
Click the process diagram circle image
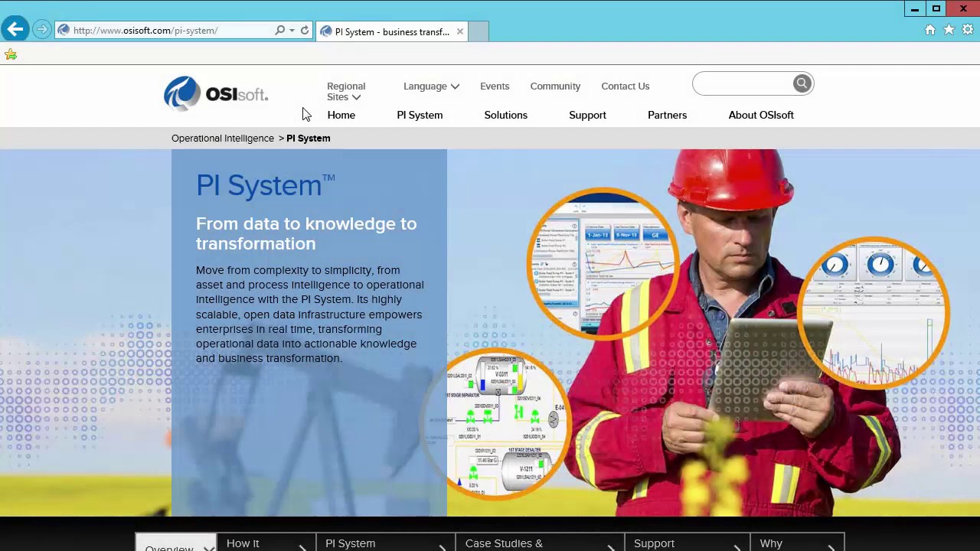point(498,423)
